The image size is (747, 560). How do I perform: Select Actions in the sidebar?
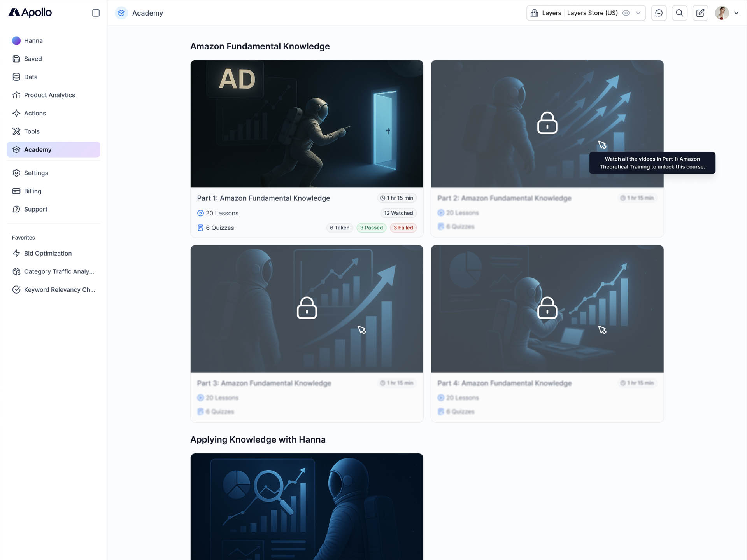35,113
